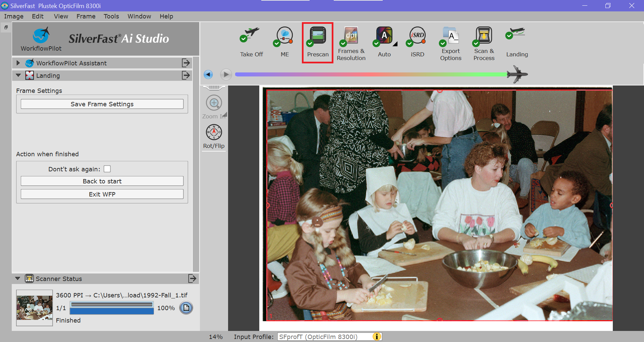
Task: Click Save Frame Settings button
Action: 102,104
